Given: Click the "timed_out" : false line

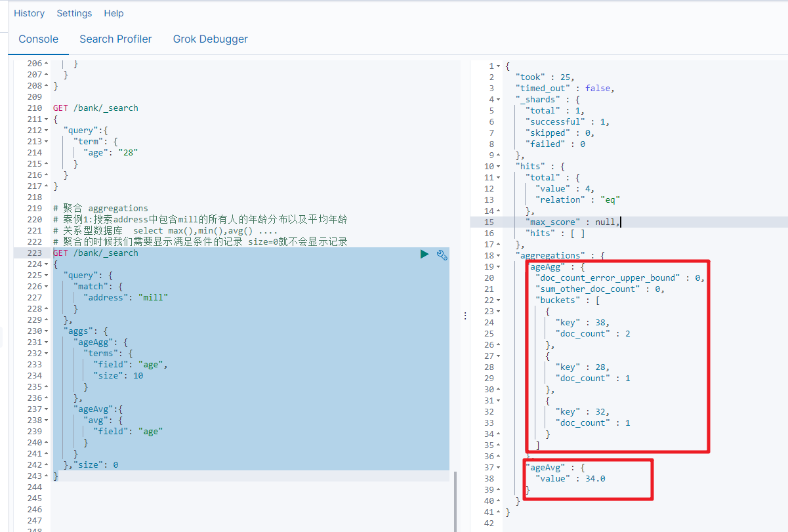Looking at the screenshot, I should pyautogui.click(x=565, y=89).
